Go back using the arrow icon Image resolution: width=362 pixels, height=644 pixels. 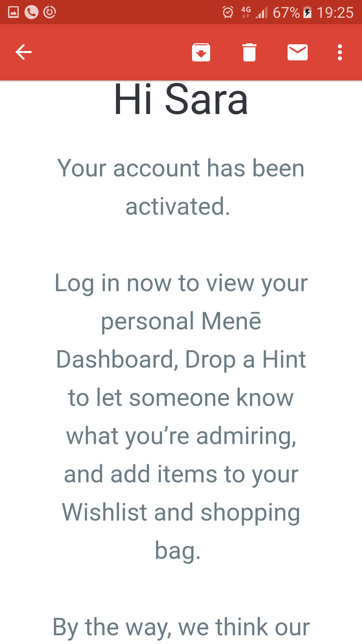(23, 52)
